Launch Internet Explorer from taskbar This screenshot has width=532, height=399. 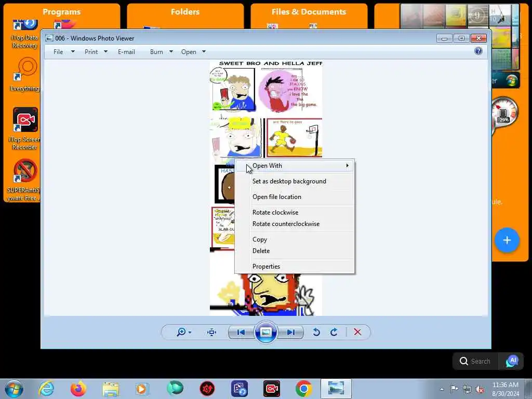click(x=46, y=389)
